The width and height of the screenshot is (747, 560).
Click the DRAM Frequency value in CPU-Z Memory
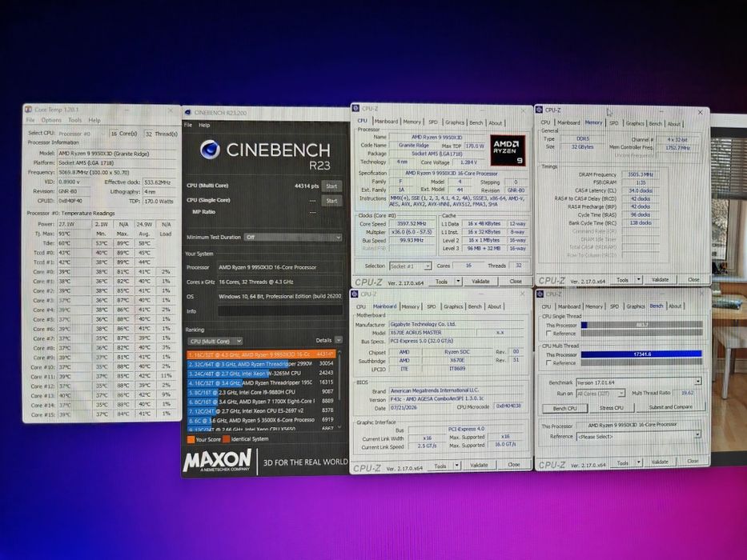(641, 174)
